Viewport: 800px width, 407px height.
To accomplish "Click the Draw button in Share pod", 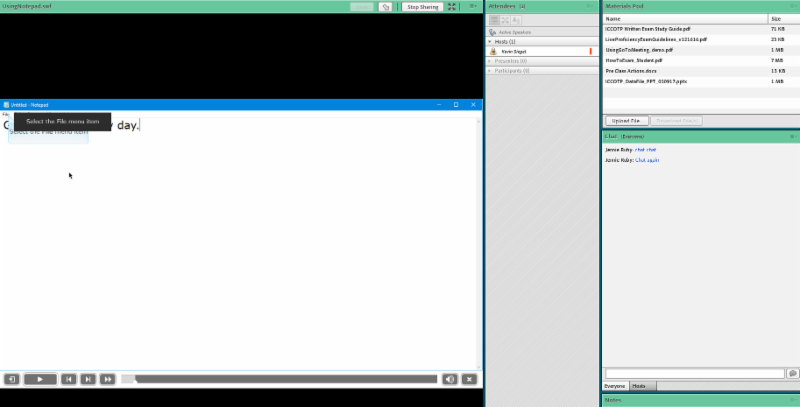I will tap(362, 7).
